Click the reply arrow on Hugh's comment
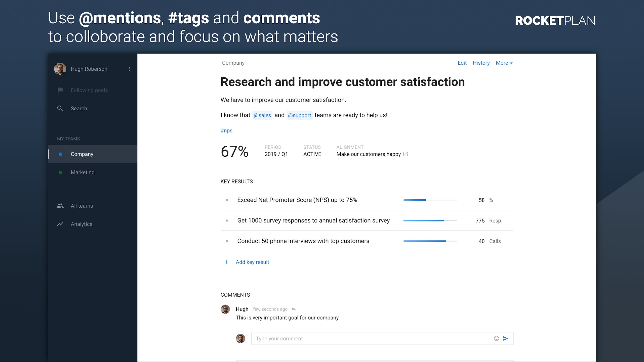The height and width of the screenshot is (362, 644). pyautogui.click(x=294, y=309)
